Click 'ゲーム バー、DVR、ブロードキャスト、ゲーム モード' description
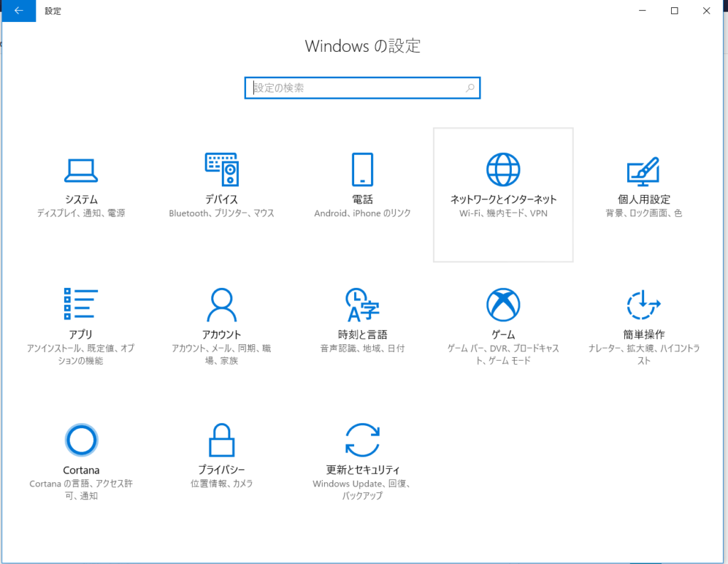728x564 pixels. (503, 354)
